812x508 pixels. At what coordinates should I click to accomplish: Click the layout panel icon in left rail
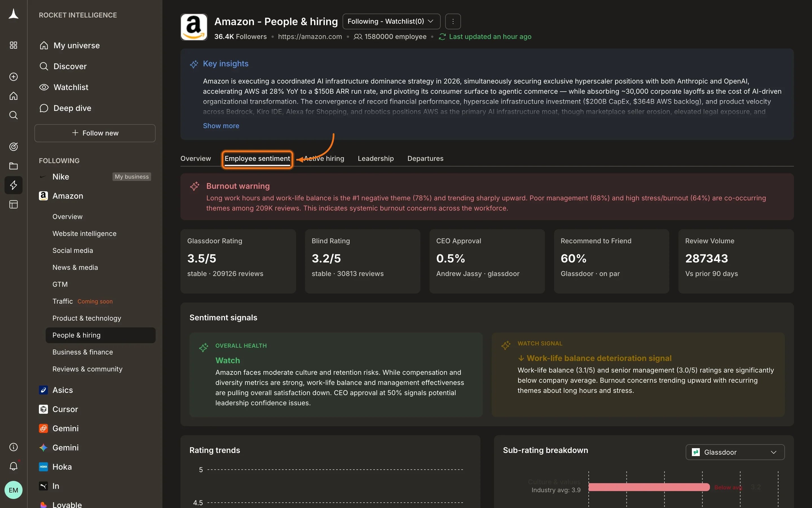14,205
